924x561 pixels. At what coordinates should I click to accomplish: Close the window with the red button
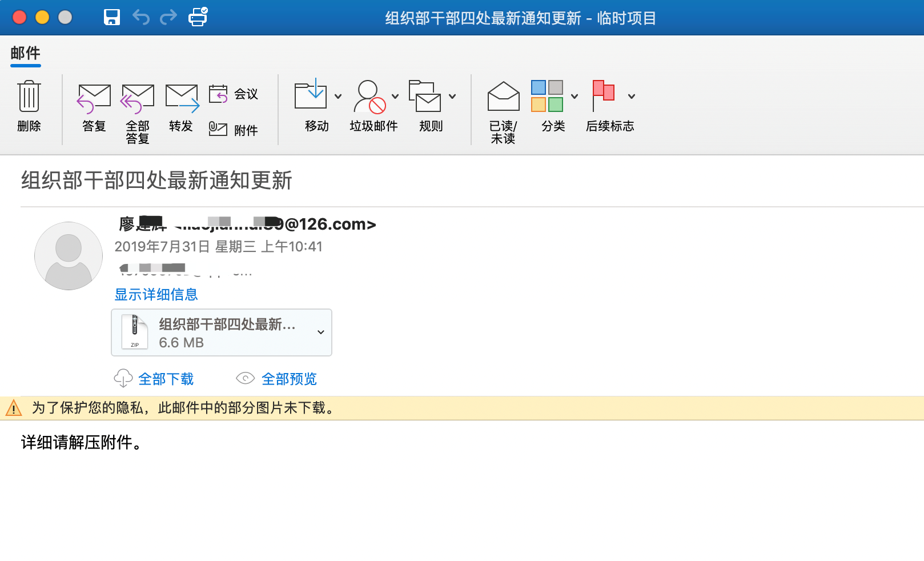pos(19,17)
